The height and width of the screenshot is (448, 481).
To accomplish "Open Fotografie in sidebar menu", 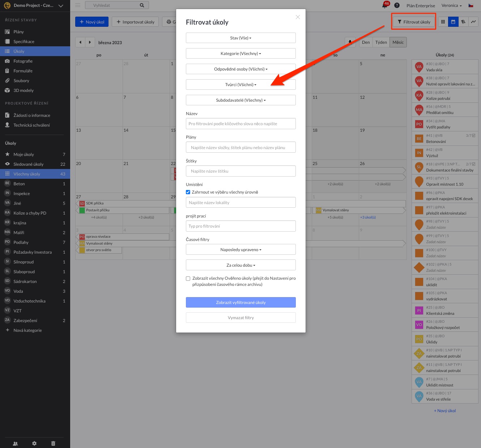I will pos(23,61).
